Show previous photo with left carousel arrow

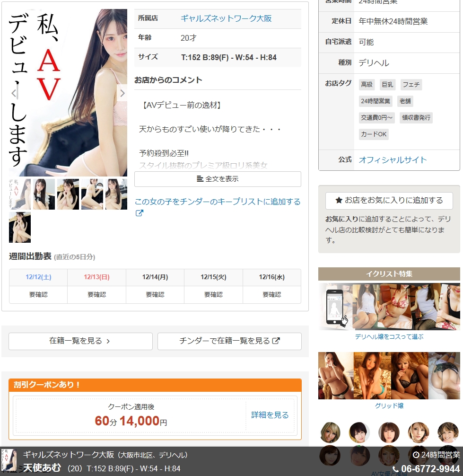14,93
